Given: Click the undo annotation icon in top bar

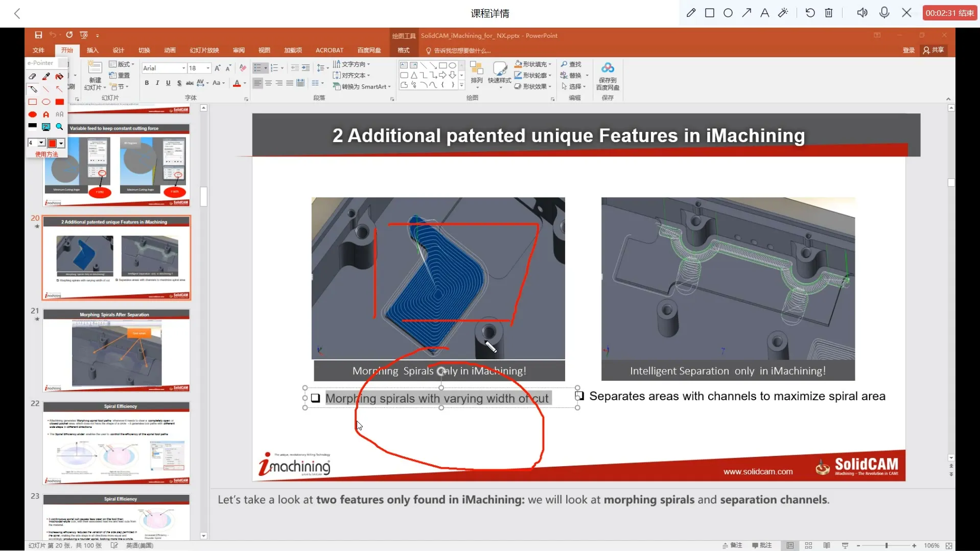Looking at the screenshot, I should [810, 13].
